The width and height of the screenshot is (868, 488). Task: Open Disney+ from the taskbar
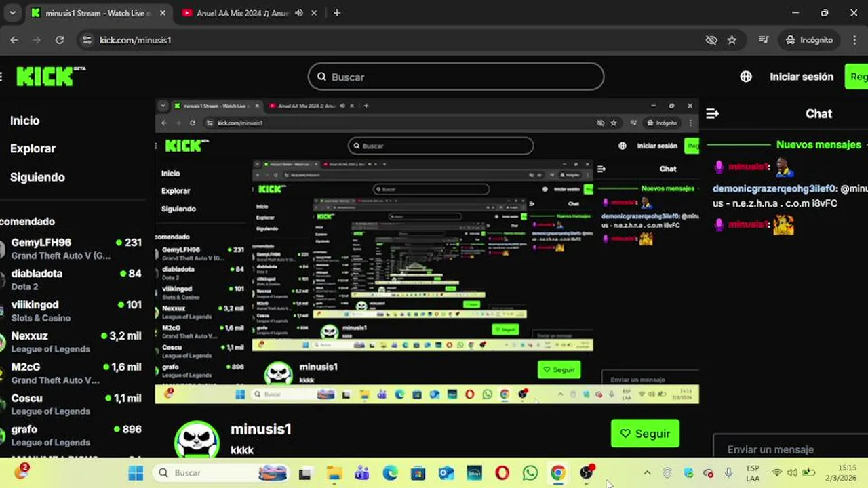tap(474, 473)
